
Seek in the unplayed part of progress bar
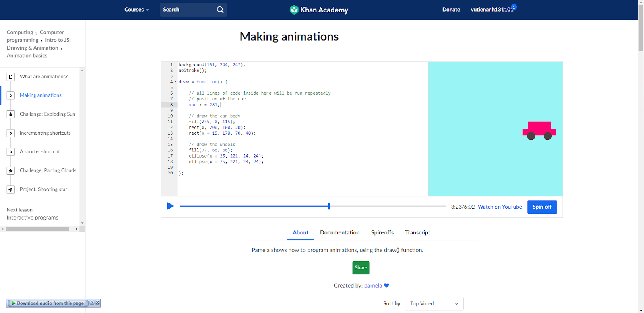388,206
